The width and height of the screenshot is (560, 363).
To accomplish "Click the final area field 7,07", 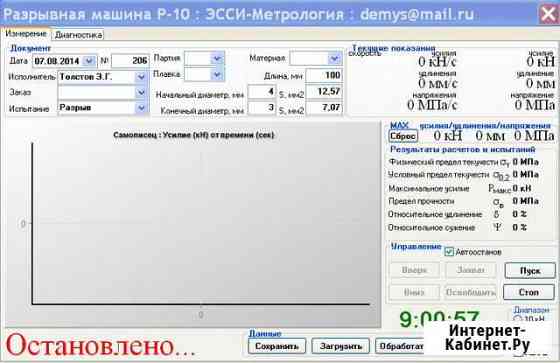I will (324, 108).
